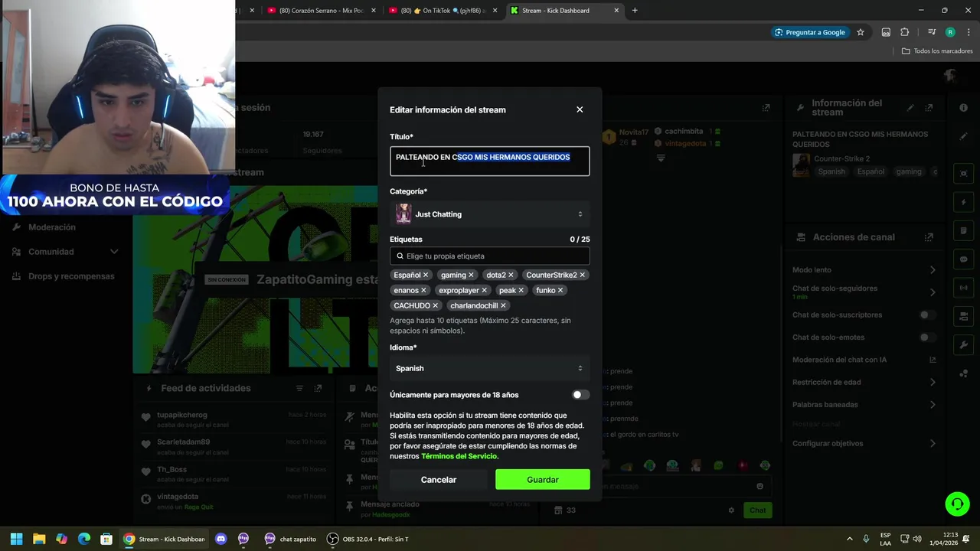Image resolution: width=980 pixels, height=551 pixels.
Task: Open the Términos del Servicio link
Action: [x=459, y=456]
